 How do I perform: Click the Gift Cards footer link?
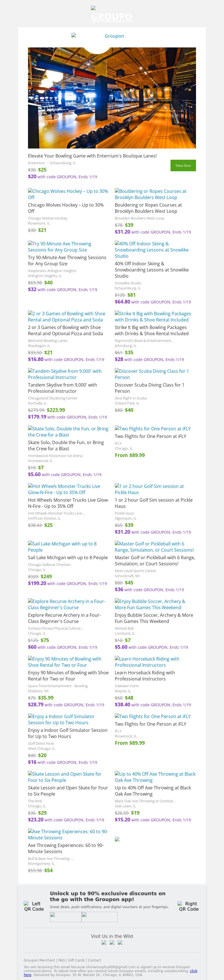click(76, 960)
